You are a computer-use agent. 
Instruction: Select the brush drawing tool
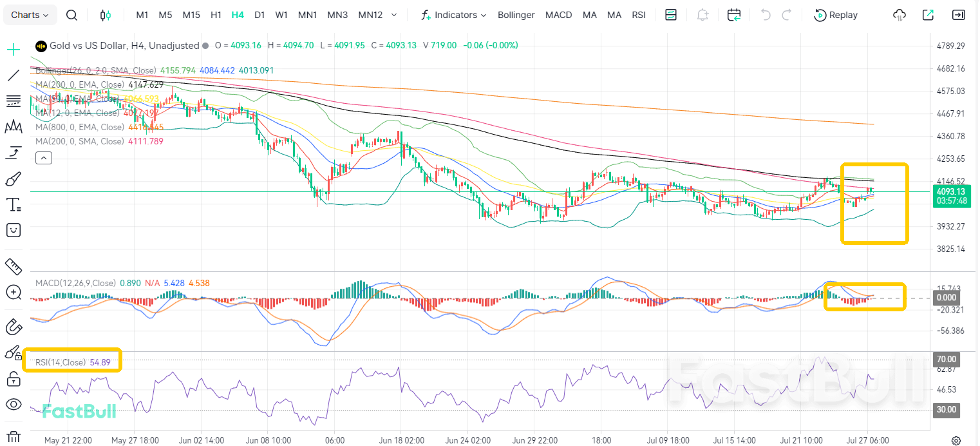14,179
